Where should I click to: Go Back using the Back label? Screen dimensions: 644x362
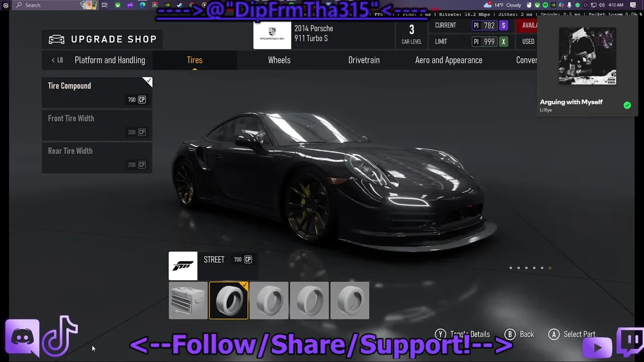point(527,334)
